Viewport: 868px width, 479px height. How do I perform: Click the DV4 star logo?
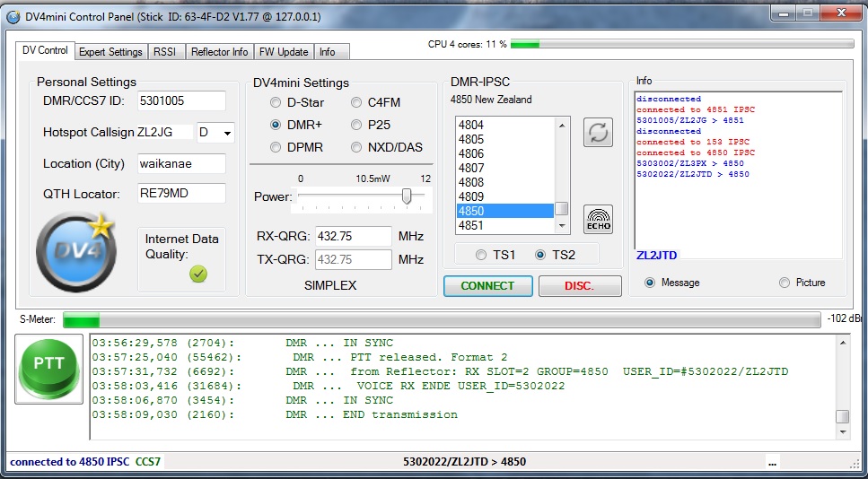(x=76, y=252)
